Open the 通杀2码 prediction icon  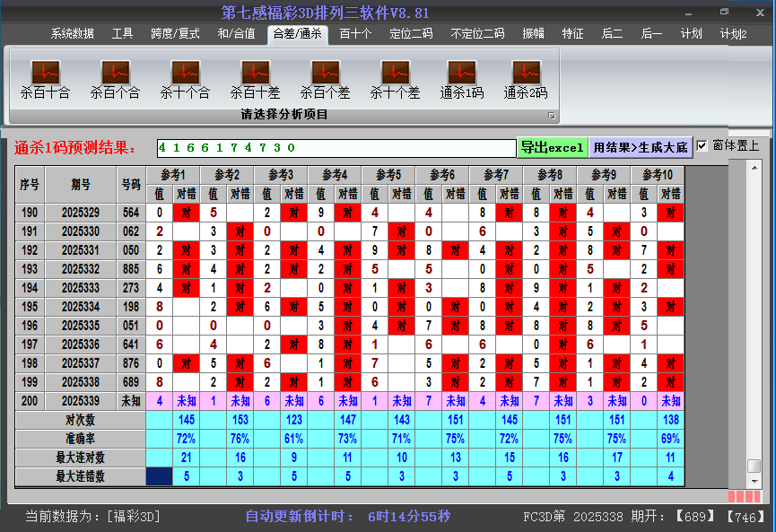525,73
